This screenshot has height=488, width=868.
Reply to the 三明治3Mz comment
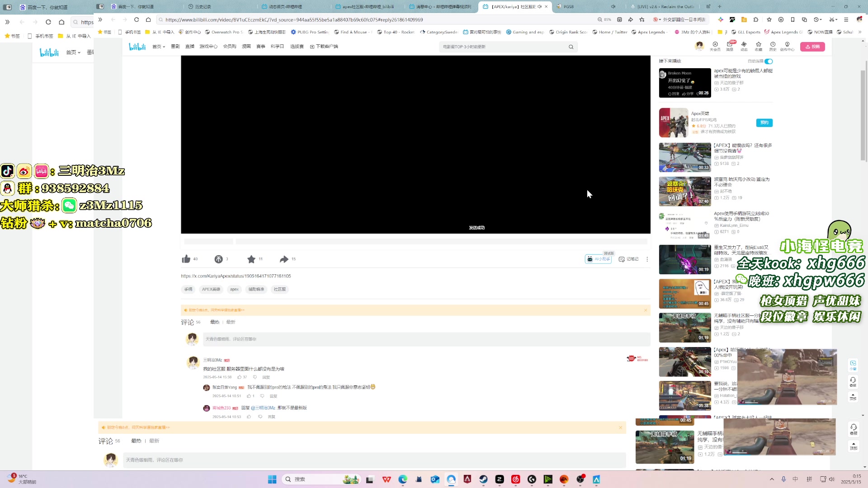click(266, 377)
